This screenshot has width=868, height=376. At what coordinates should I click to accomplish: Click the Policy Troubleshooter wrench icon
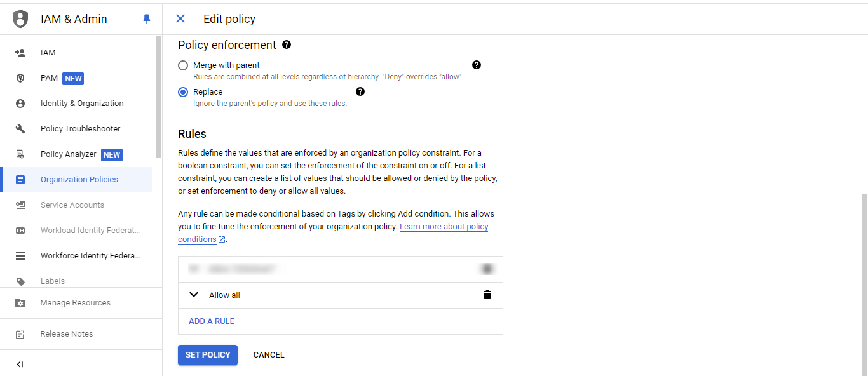(x=20, y=129)
